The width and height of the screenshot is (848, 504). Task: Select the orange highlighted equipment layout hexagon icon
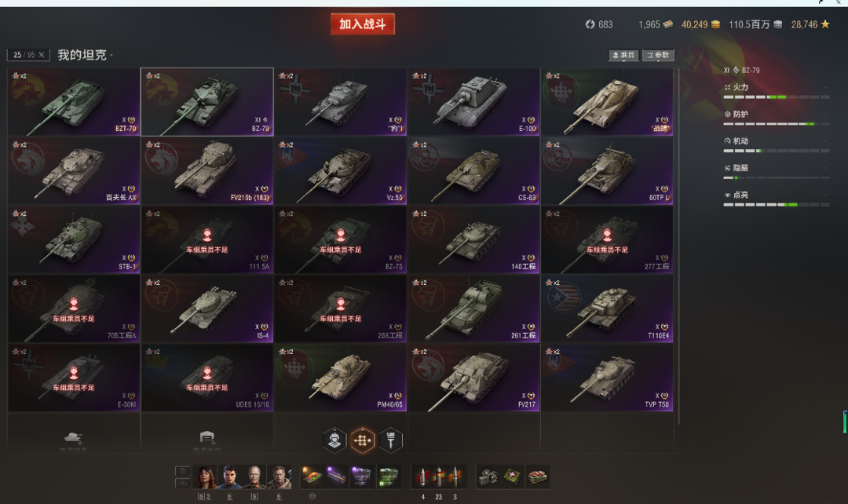click(x=362, y=440)
